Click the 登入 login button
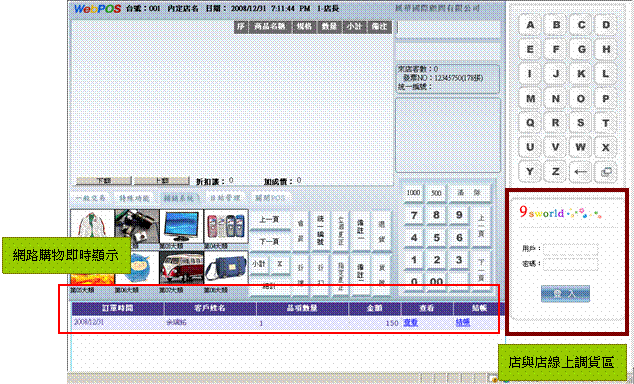 pos(565,294)
